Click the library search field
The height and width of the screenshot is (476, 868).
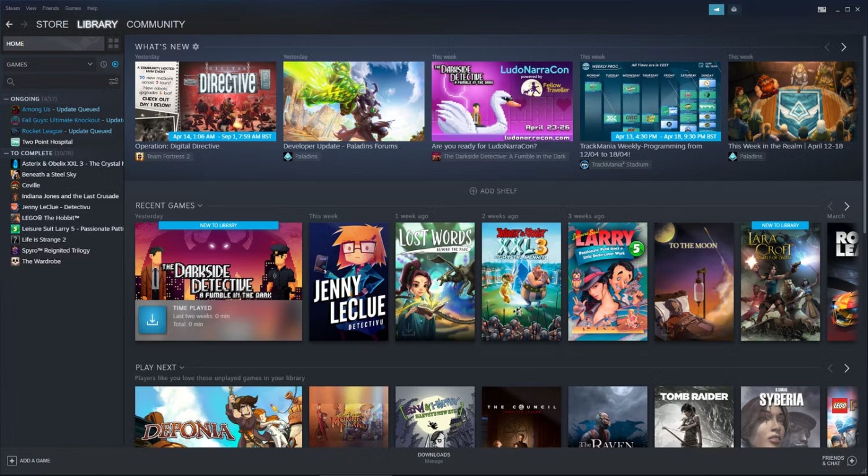tap(56, 81)
